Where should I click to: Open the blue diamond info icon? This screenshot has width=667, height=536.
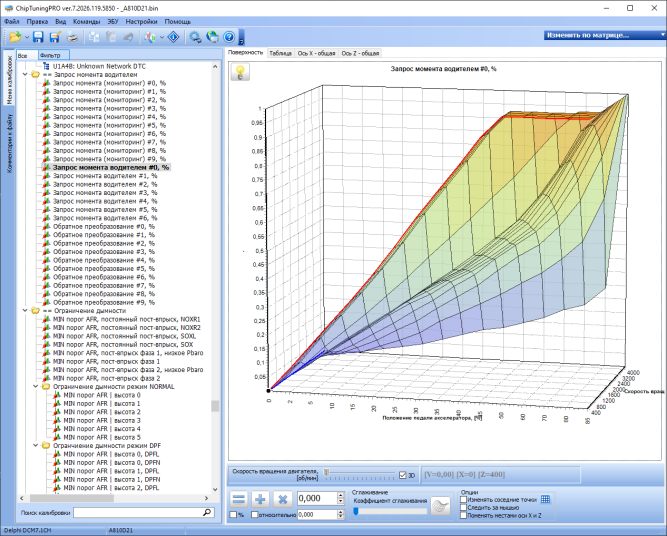coord(174,37)
